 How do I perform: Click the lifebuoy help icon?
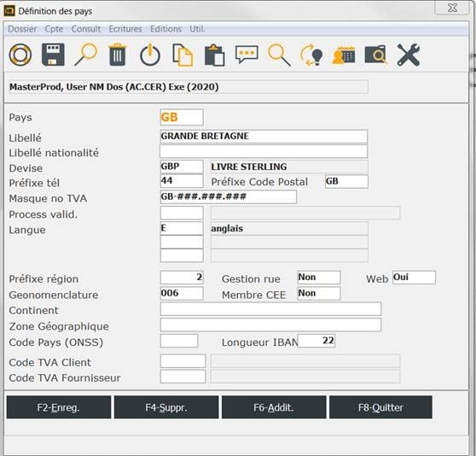pyautogui.click(x=20, y=55)
